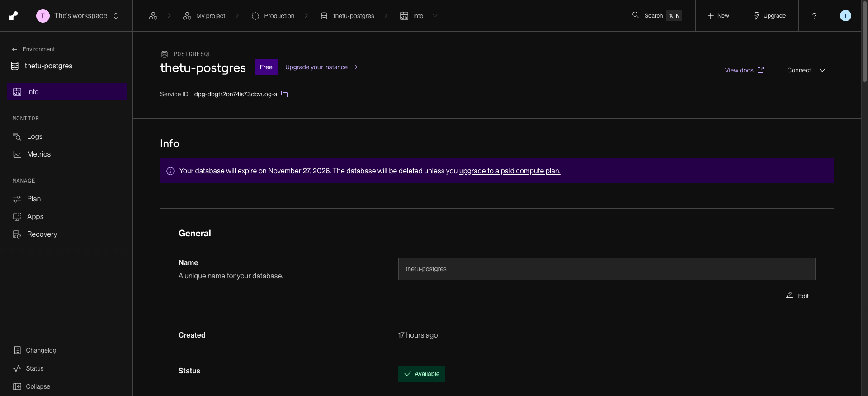Open the help question mark
Screen dimensions: 868x396
pos(814,16)
